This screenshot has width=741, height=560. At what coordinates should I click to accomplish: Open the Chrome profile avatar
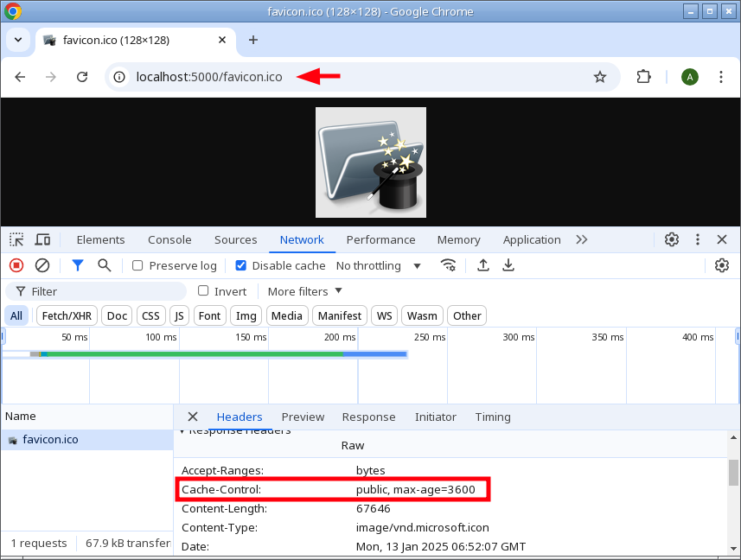[x=690, y=77]
